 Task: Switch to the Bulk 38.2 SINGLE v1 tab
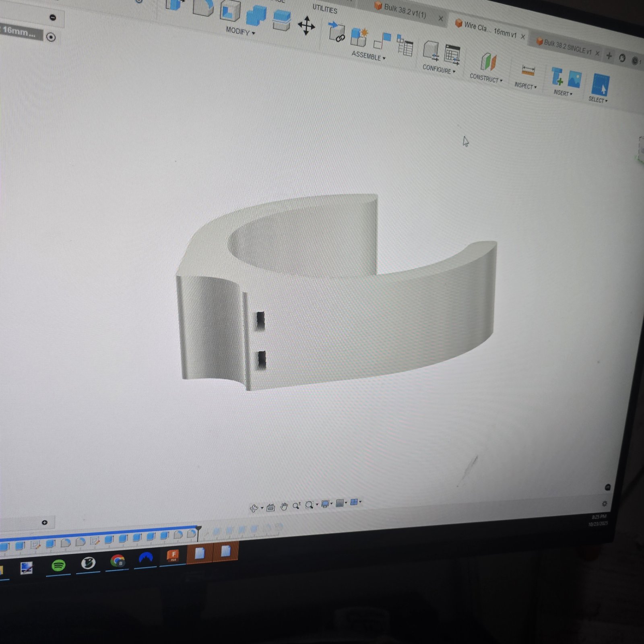(x=567, y=47)
